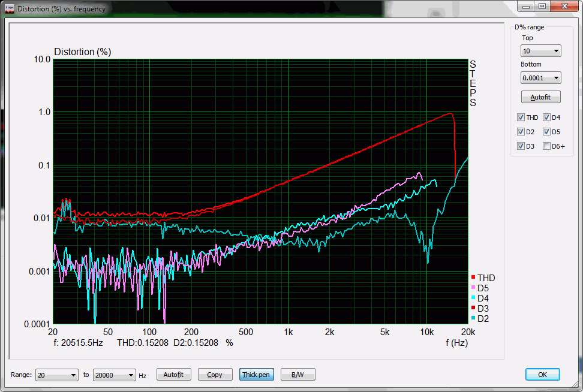Screen dimensions: 583x392
Task: Click the teal D2 legend marker
Action: [473, 318]
